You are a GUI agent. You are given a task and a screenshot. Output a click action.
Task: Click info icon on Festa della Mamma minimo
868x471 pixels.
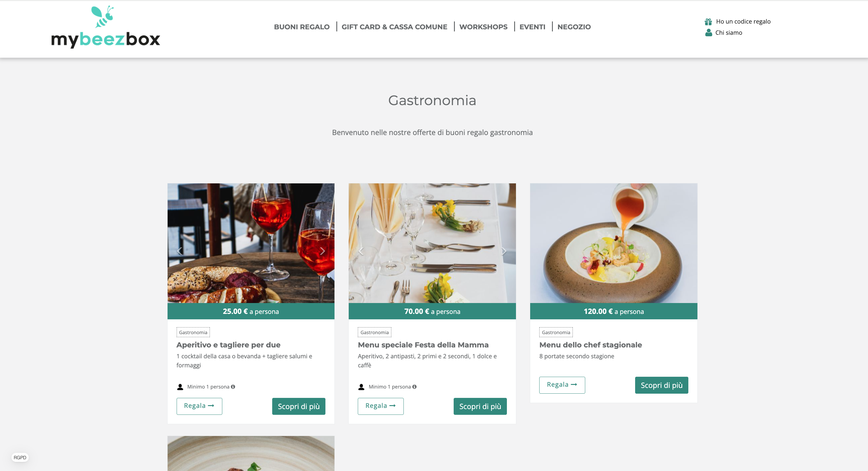(414, 386)
